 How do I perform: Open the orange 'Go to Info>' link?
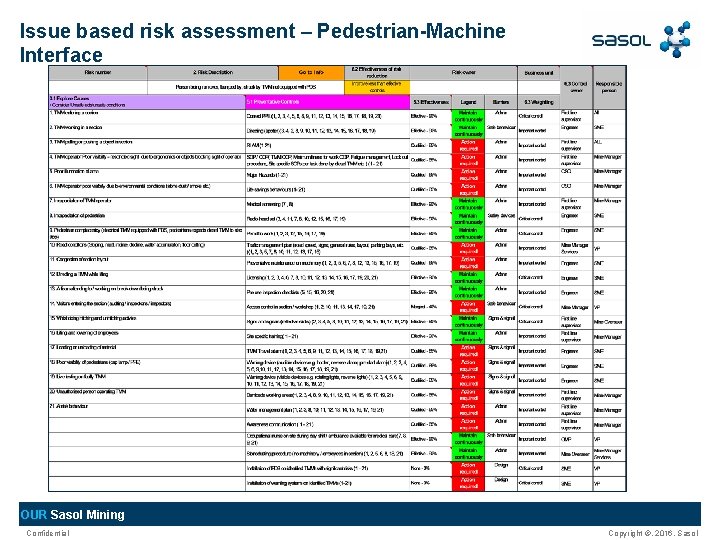pos(311,73)
